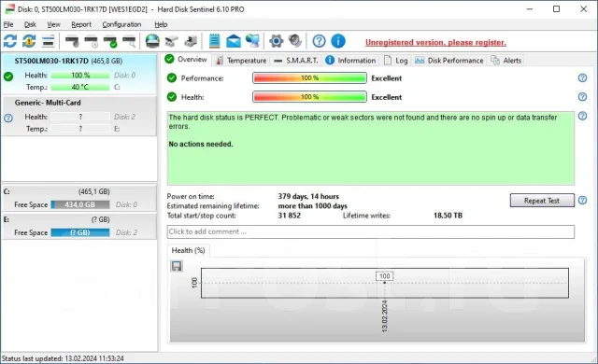Image resolution: width=598 pixels, height=364 pixels.
Task: Open the Configuration menu
Action: (x=121, y=24)
